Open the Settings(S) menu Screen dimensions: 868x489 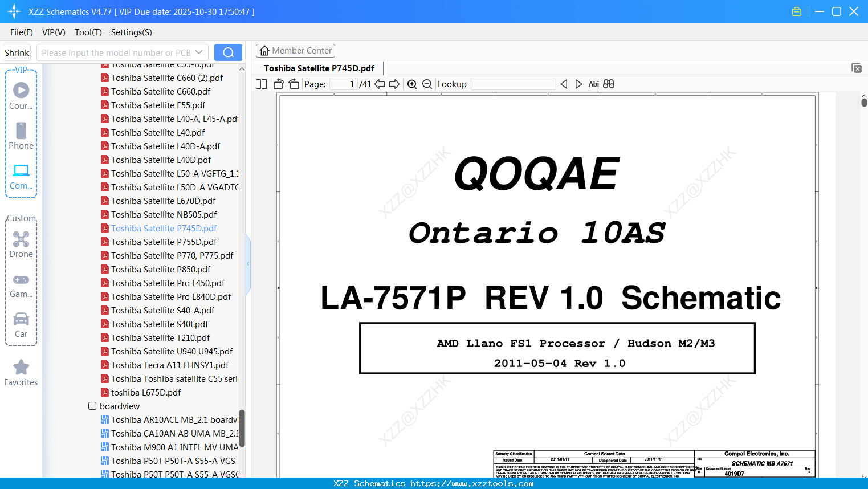[x=132, y=32]
